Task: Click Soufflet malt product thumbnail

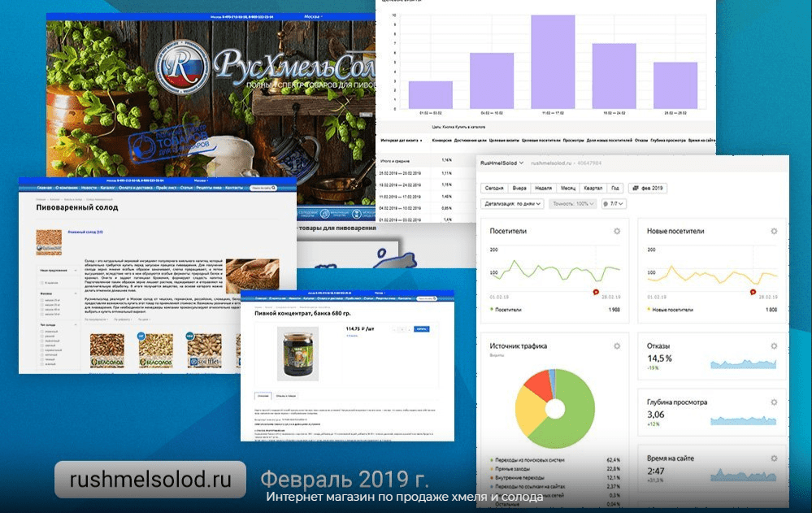Action: [x=204, y=351]
